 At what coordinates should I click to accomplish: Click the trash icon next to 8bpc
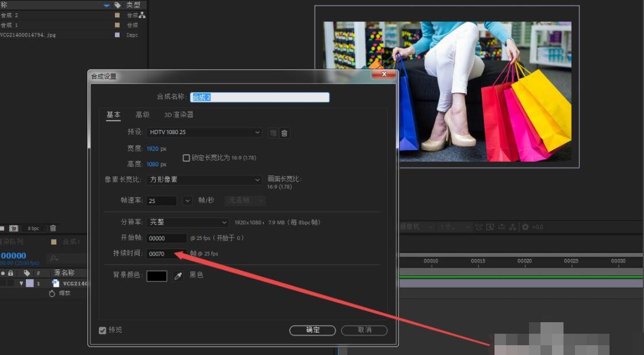(52, 228)
